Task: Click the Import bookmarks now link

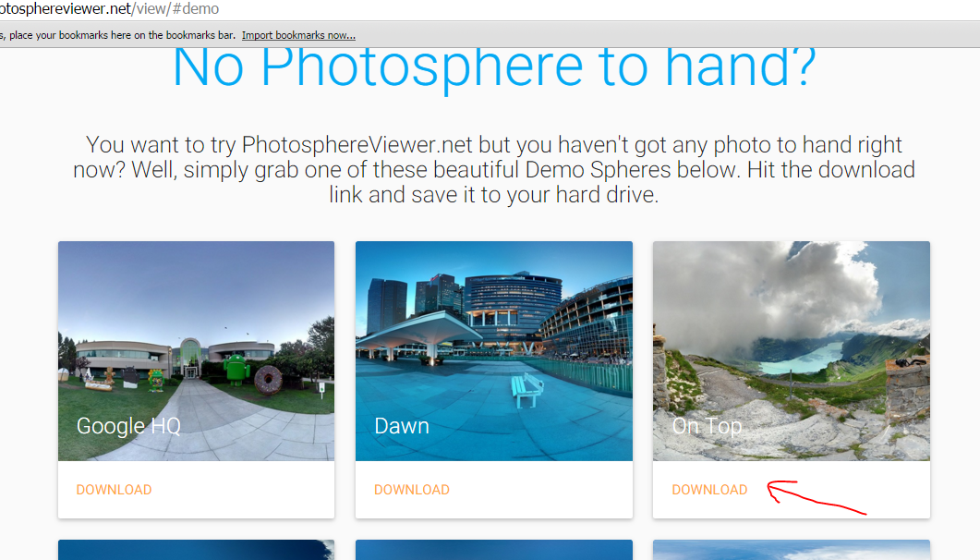Action: (x=298, y=35)
